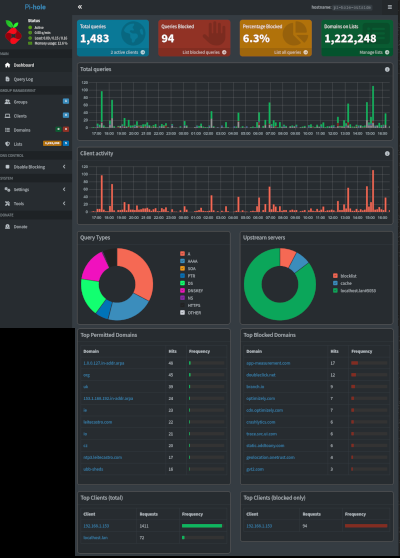Click arrow icon beside 2 active clients
400x558 pixels.
[143, 52]
